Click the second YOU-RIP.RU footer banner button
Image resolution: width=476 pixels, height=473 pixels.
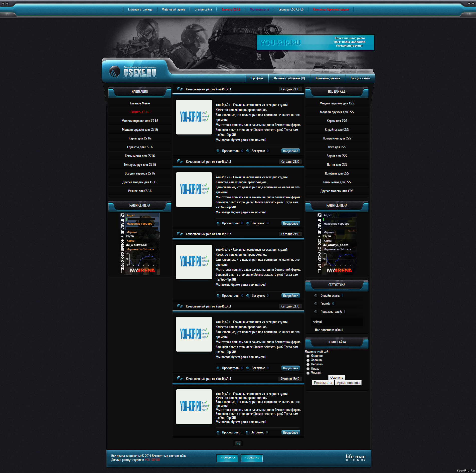click(252, 458)
